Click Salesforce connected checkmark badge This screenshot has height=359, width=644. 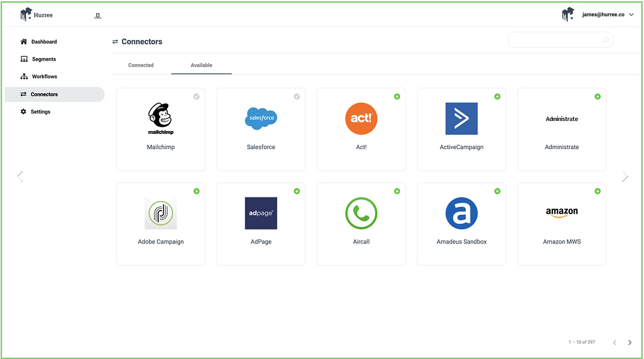click(x=296, y=96)
